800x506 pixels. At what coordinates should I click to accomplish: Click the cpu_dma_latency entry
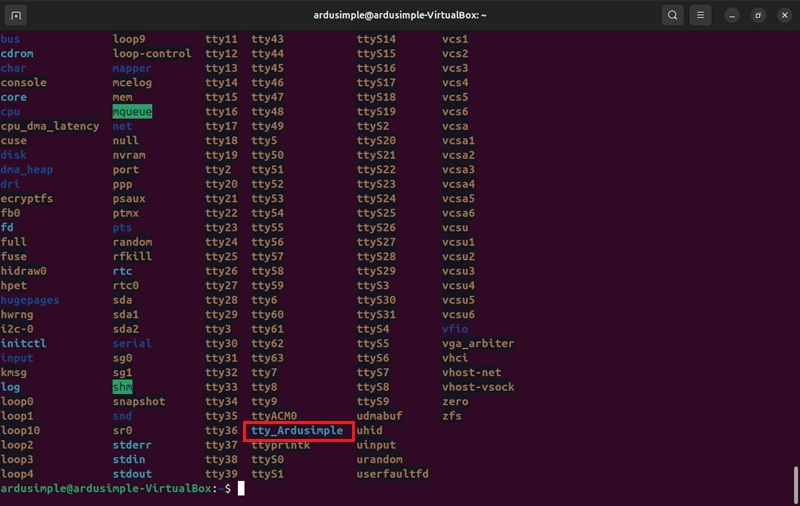[50, 127]
